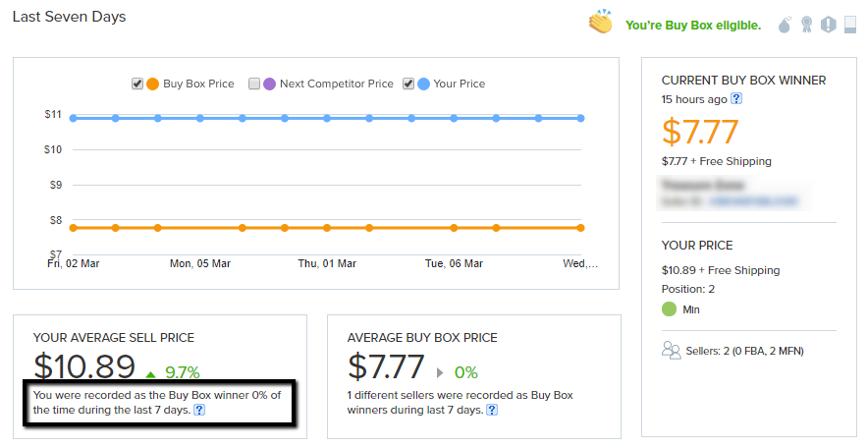The width and height of the screenshot is (868, 447).
Task: Click the purple Next Competitor Price legend dot
Action: 269,84
